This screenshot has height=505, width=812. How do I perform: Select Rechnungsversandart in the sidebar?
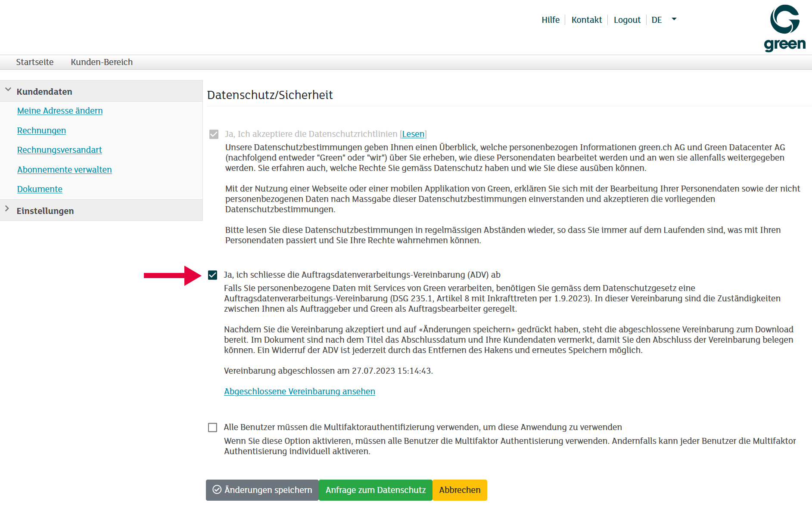pos(59,150)
